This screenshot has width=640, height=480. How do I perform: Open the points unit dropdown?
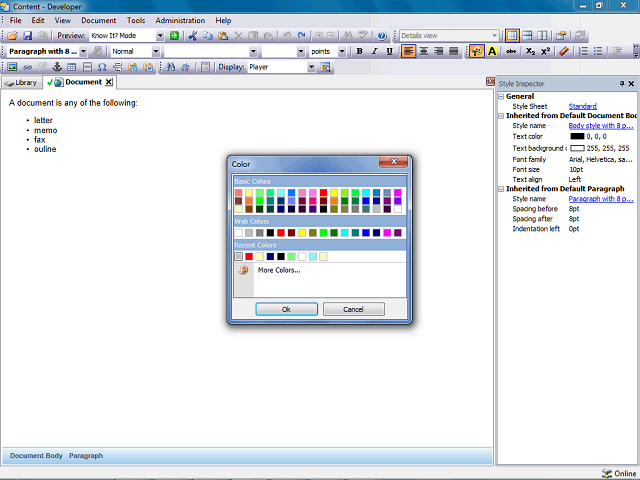tap(342, 51)
